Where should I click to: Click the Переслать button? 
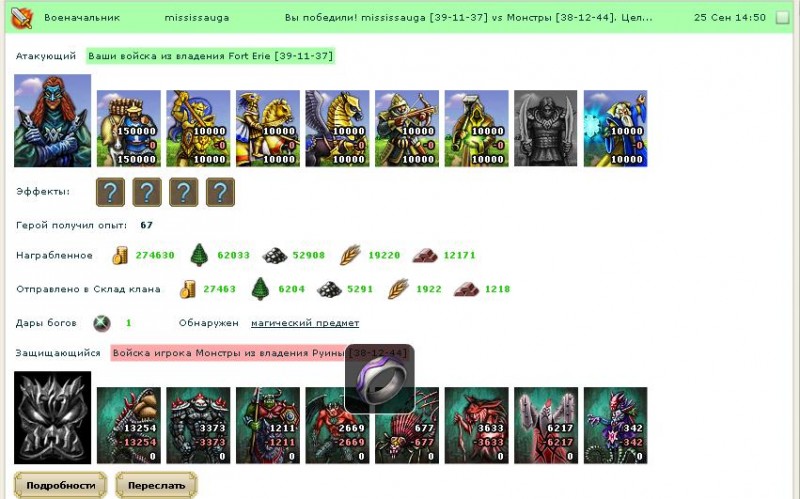click(x=156, y=485)
